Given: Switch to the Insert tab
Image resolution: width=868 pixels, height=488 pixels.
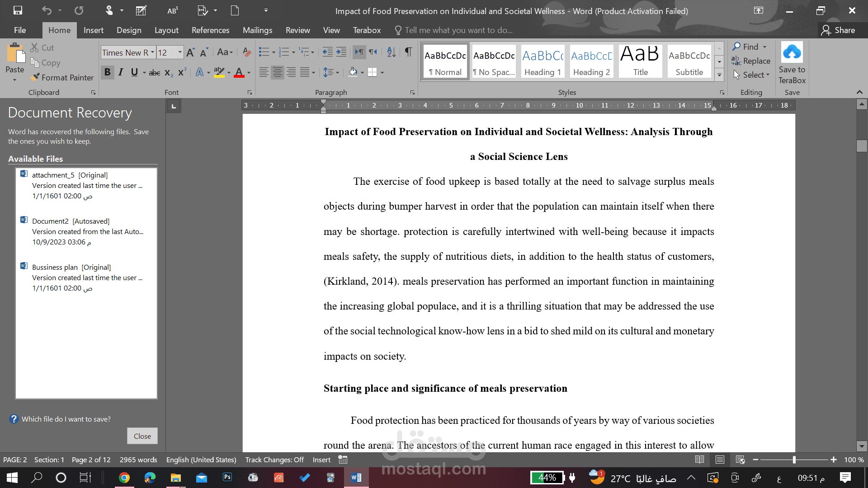Looking at the screenshot, I should click(x=94, y=30).
